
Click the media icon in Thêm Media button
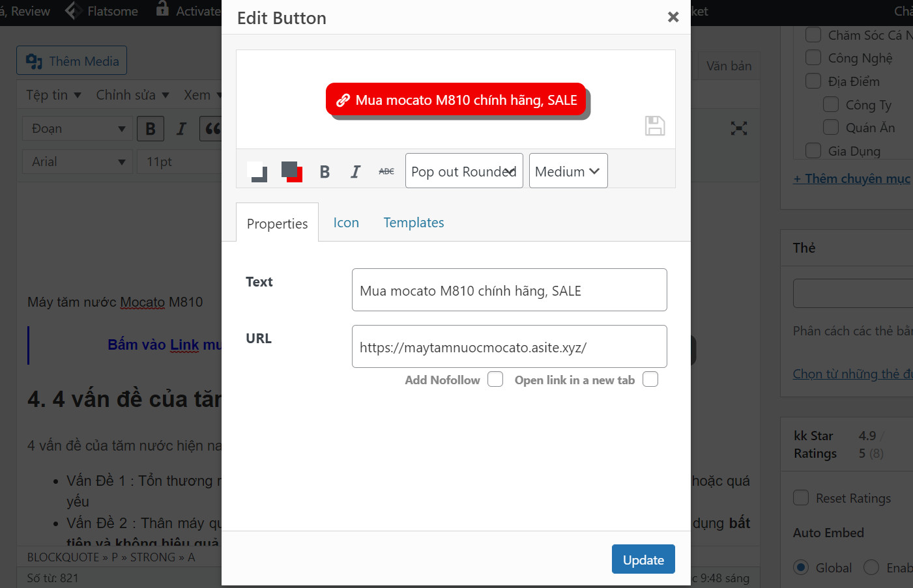[x=34, y=61]
